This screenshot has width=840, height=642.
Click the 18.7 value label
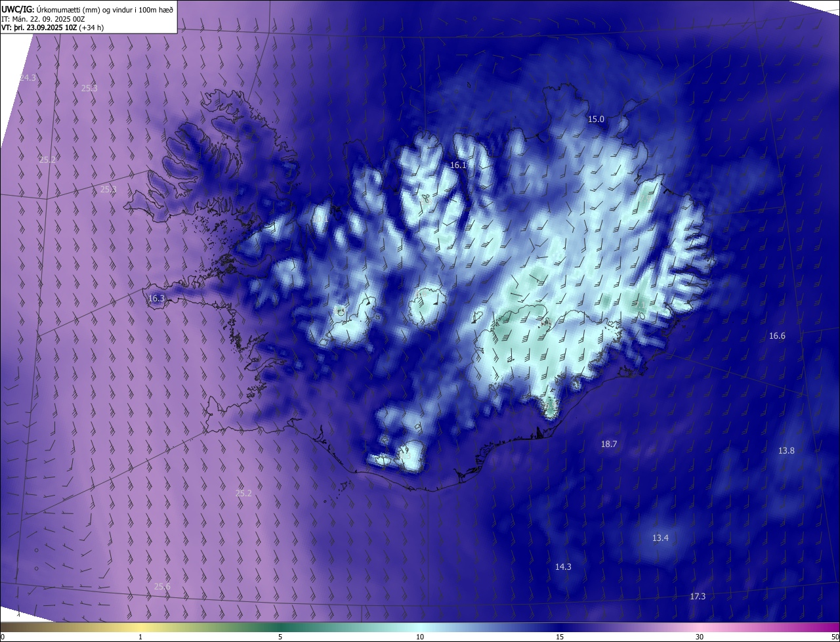pyautogui.click(x=609, y=444)
